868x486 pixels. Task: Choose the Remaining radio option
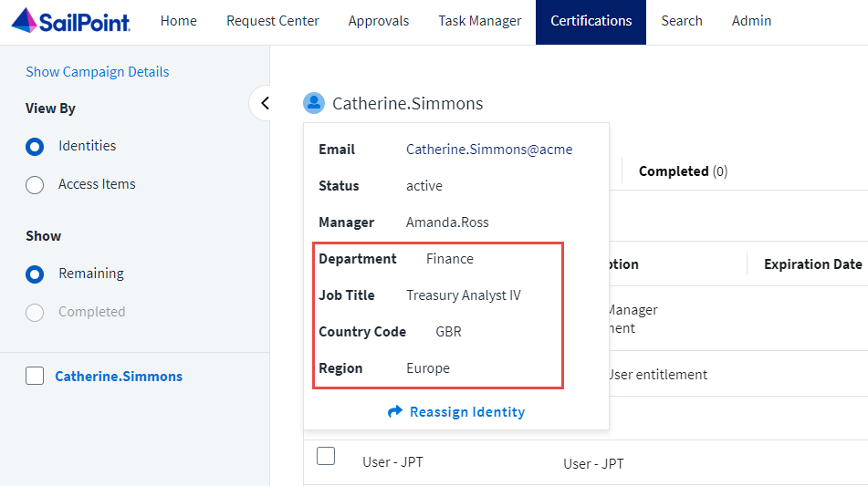point(35,274)
